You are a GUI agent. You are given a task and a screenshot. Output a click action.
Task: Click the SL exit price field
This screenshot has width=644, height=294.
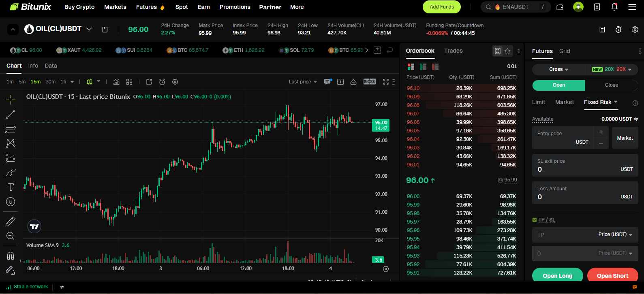(585, 165)
